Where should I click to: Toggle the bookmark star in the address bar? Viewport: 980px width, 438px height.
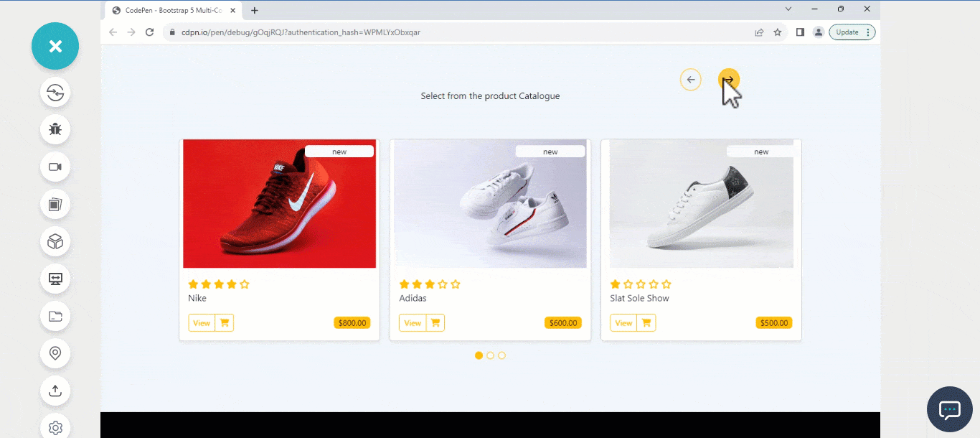pos(778,32)
